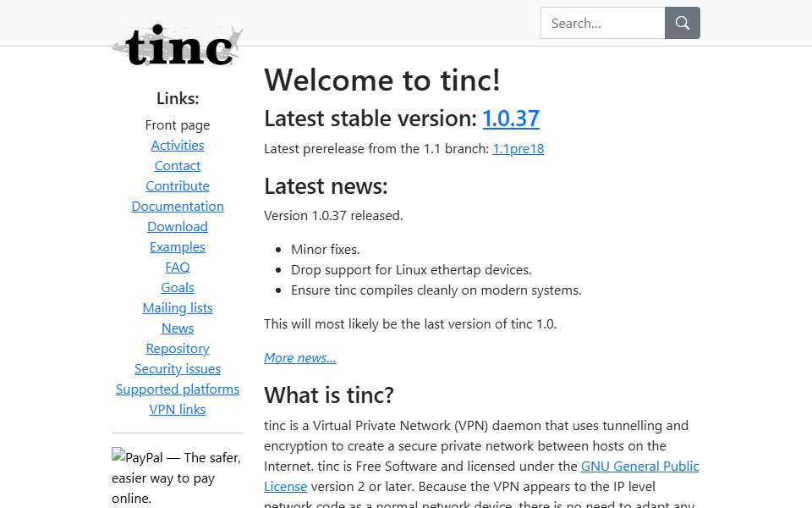This screenshot has width=812, height=508.
Task: Click the broken PayPal image icon
Action: [x=118, y=456]
